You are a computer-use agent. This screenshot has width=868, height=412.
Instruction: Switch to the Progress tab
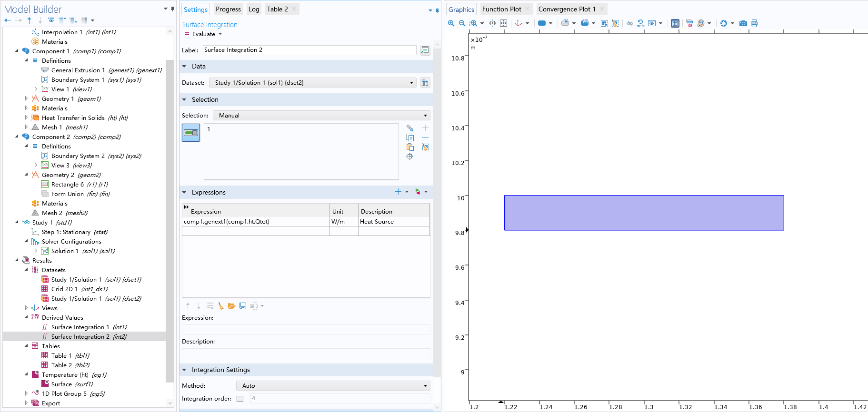[228, 9]
